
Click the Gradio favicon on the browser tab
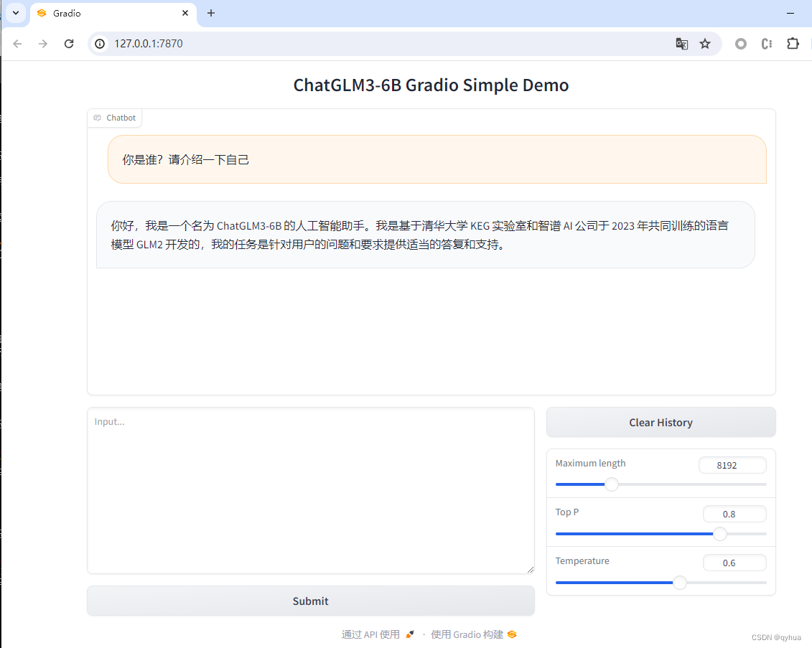(x=43, y=13)
